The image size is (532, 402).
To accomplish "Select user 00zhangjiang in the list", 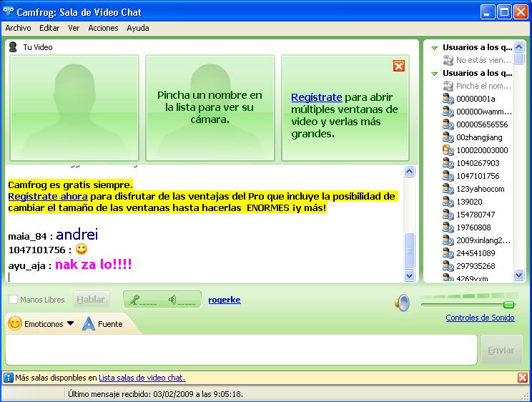I will click(x=479, y=137).
